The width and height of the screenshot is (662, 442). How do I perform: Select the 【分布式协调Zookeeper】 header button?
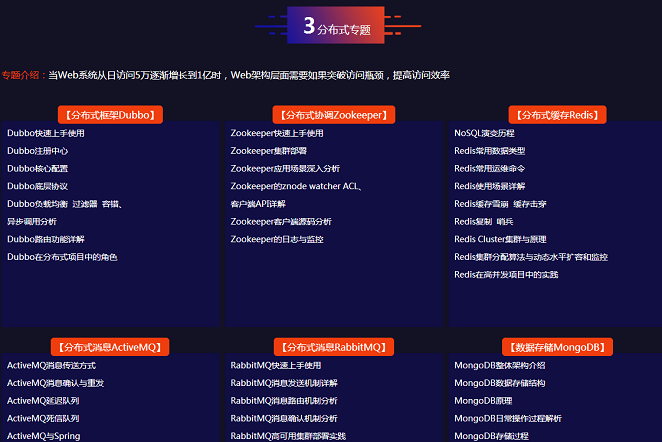(x=334, y=115)
